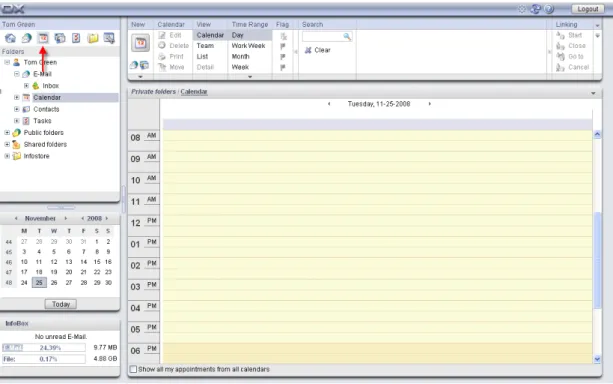Expand the Contacts folder node

point(16,109)
